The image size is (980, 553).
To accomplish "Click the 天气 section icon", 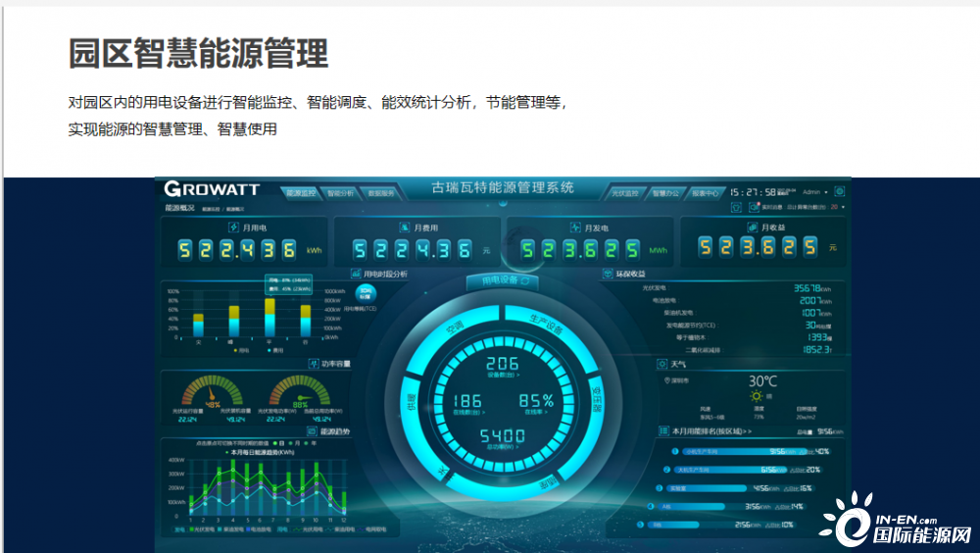I will click(x=661, y=364).
